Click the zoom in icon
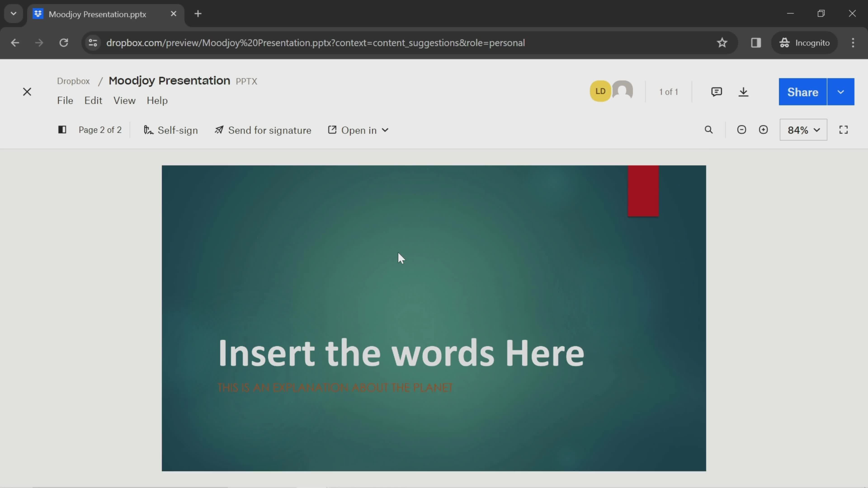This screenshot has width=868, height=488. point(763,130)
